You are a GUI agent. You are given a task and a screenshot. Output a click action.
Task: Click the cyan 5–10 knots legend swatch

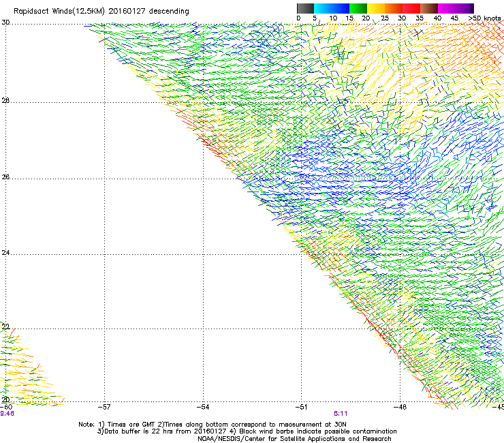point(323,8)
